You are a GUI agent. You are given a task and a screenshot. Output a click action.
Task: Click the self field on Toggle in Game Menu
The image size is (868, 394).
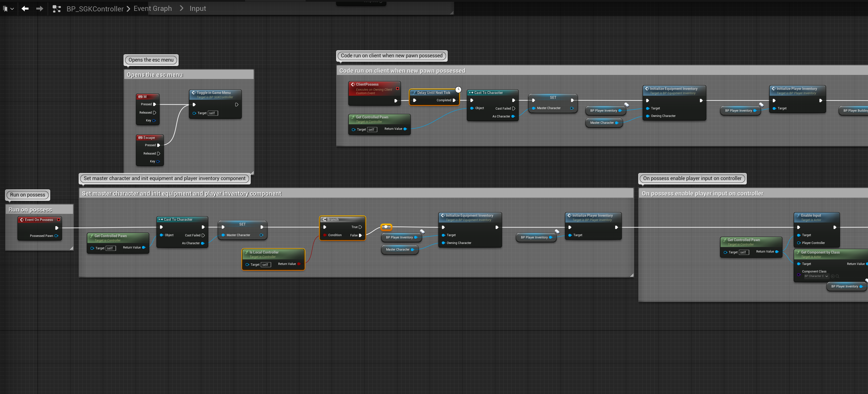coord(213,113)
